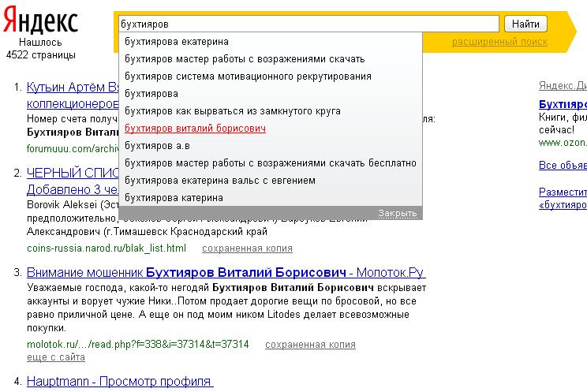
Task: Focus the search box containing бухтияров
Action: click(x=308, y=24)
